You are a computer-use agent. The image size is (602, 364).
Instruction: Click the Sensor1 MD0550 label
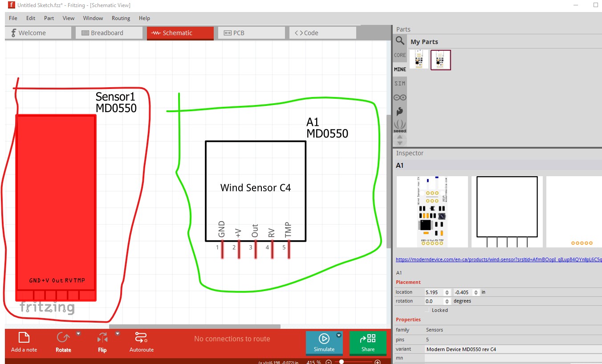tap(116, 102)
